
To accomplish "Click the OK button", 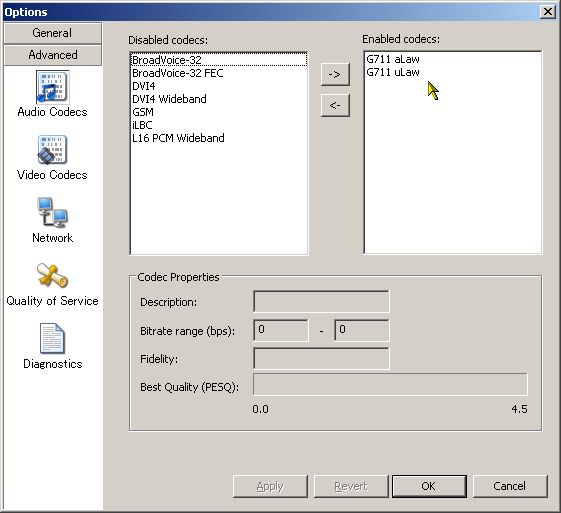I will (429, 486).
